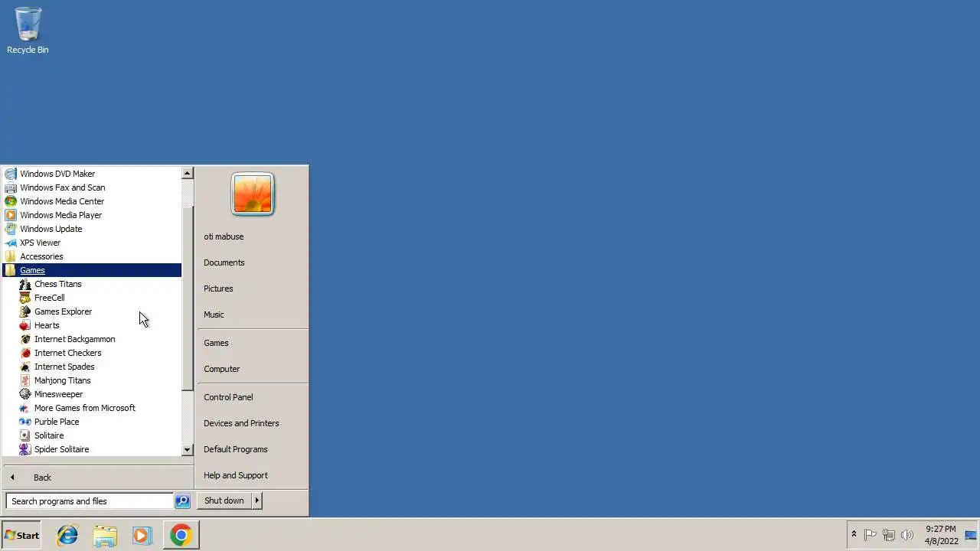
Task: Open the Action Center flag tray icon
Action: [871, 535]
